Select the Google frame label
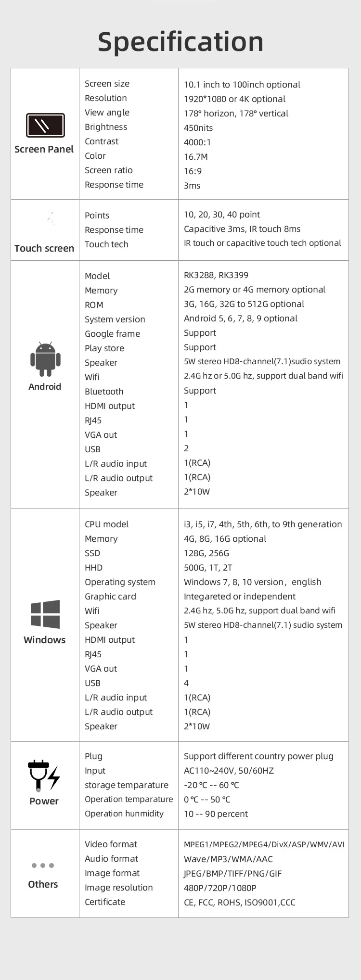 112,334
